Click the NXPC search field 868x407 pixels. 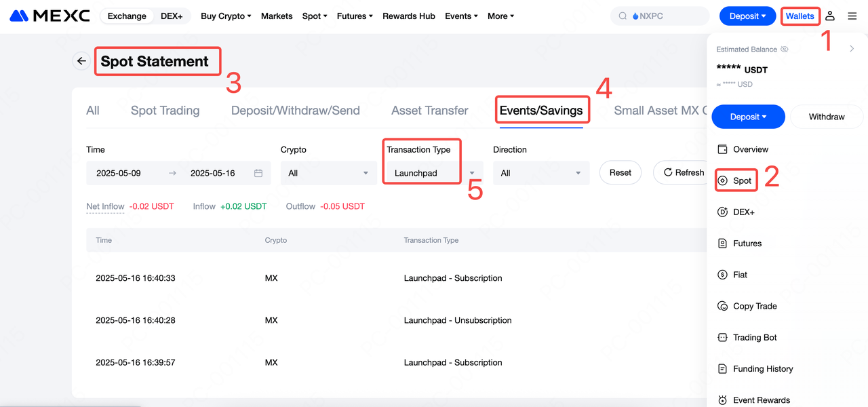pyautogui.click(x=660, y=16)
